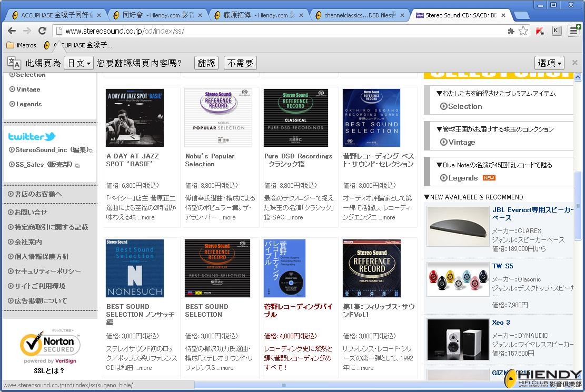The height and width of the screenshot is (392, 585).
Task: Open the 菅野レコーディングバイブル cover image
Action: tap(285, 268)
